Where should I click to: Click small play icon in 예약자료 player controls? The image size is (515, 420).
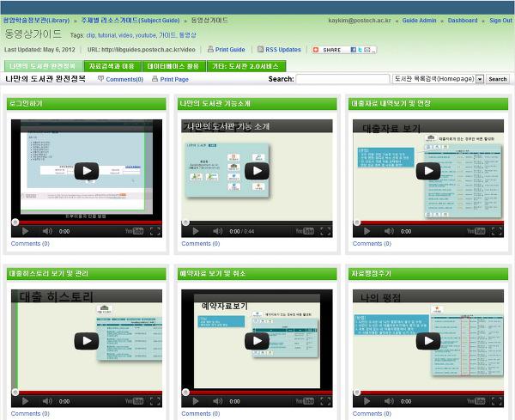pos(196,401)
